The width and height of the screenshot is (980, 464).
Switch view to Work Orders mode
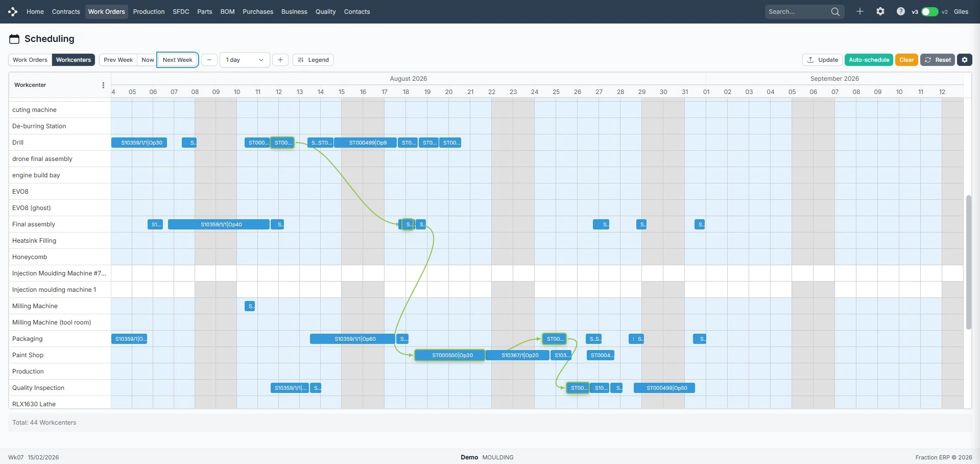pyautogui.click(x=30, y=60)
